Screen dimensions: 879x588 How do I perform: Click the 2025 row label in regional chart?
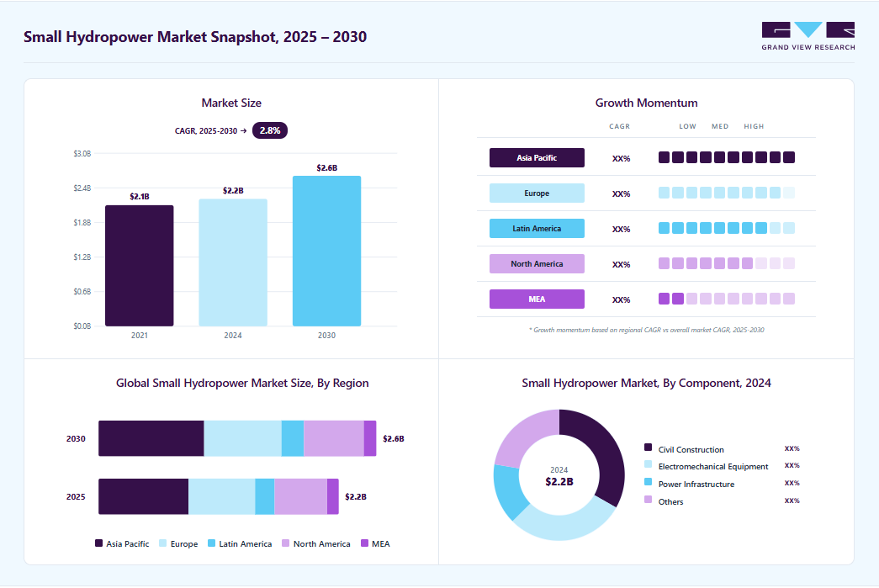coord(76,496)
